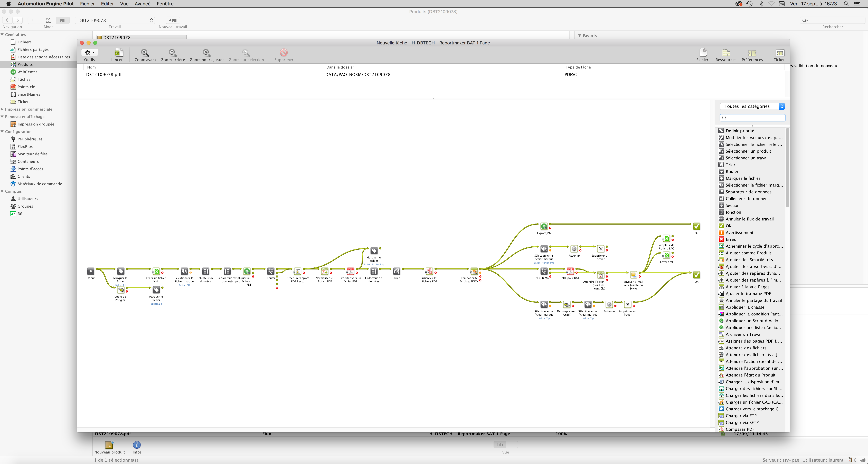Open the Outils gear dropdown
This screenshot has width=868, height=464.
[x=89, y=53]
